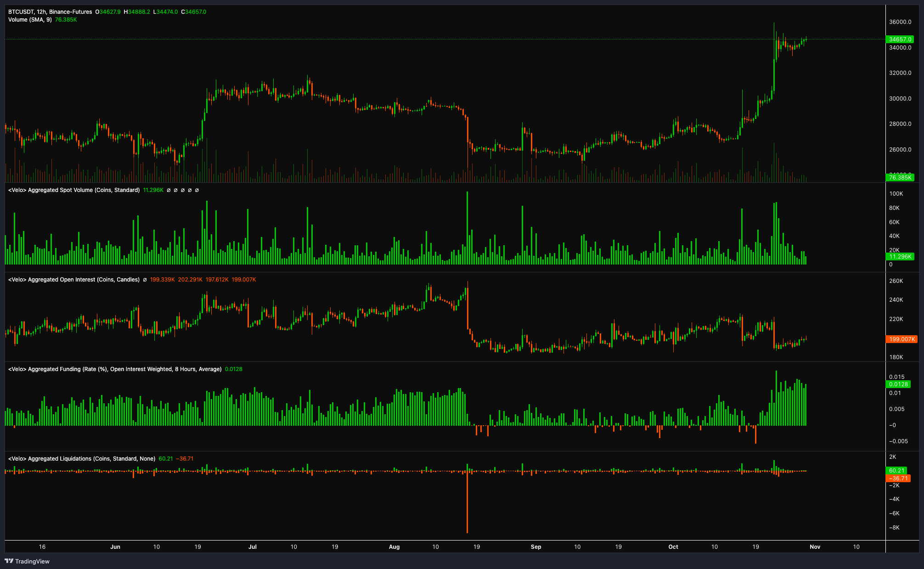Click the orange -36.71 liquidations scale label
Screen dimensions: 924x569
(x=898, y=478)
